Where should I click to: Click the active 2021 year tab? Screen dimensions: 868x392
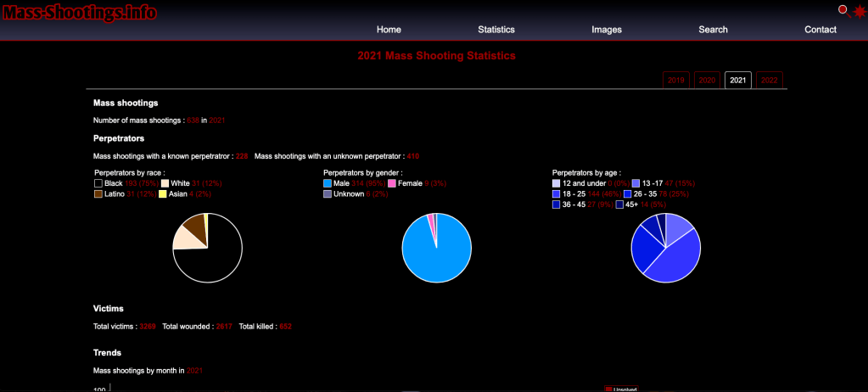(x=738, y=80)
